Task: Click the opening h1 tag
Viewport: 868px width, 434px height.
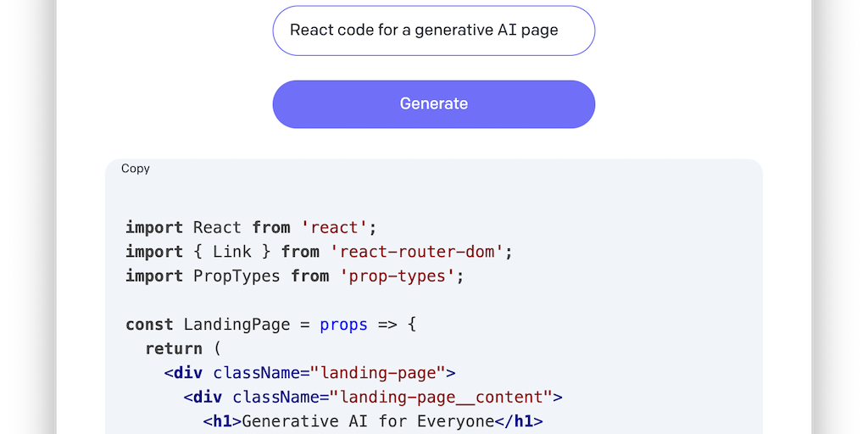Action: 221,421
